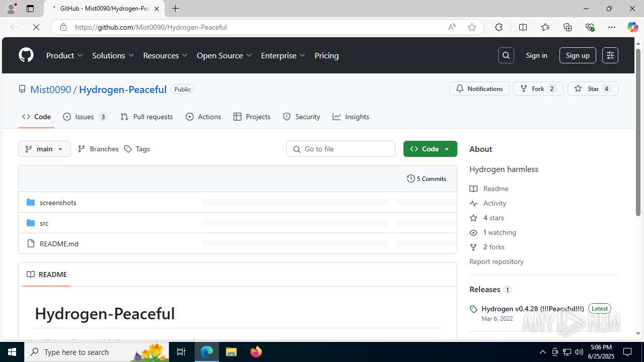Open browser Extensions puzzle icon
The image size is (644, 362).
pyautogui.click(x=499, y=27)
